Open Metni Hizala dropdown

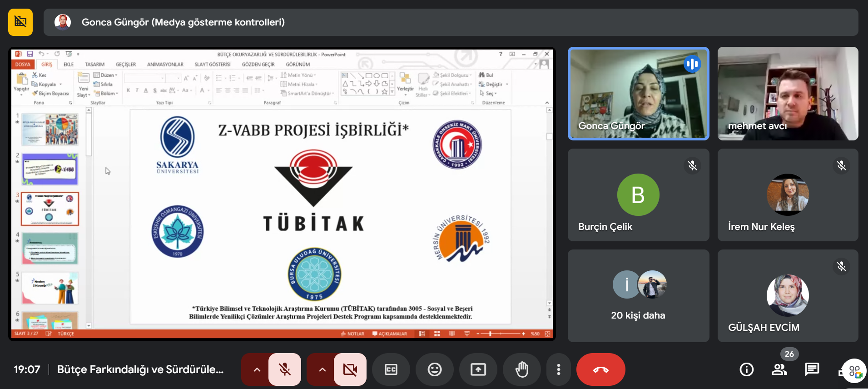point(299,84)
